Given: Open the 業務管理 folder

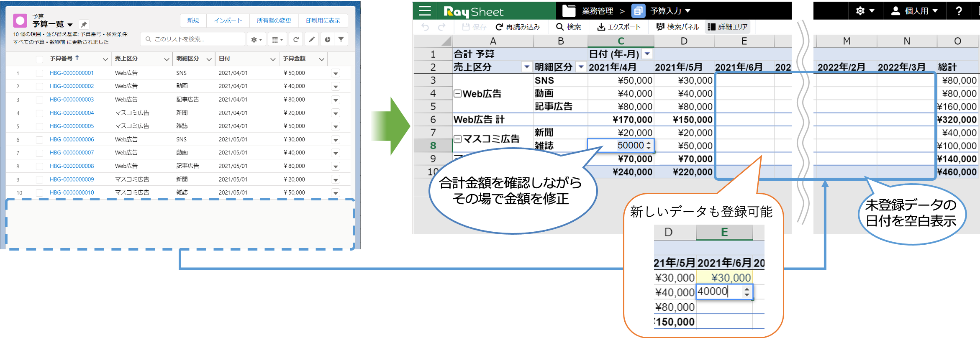Looking at the screenshot, I should (x=587, y=11).
